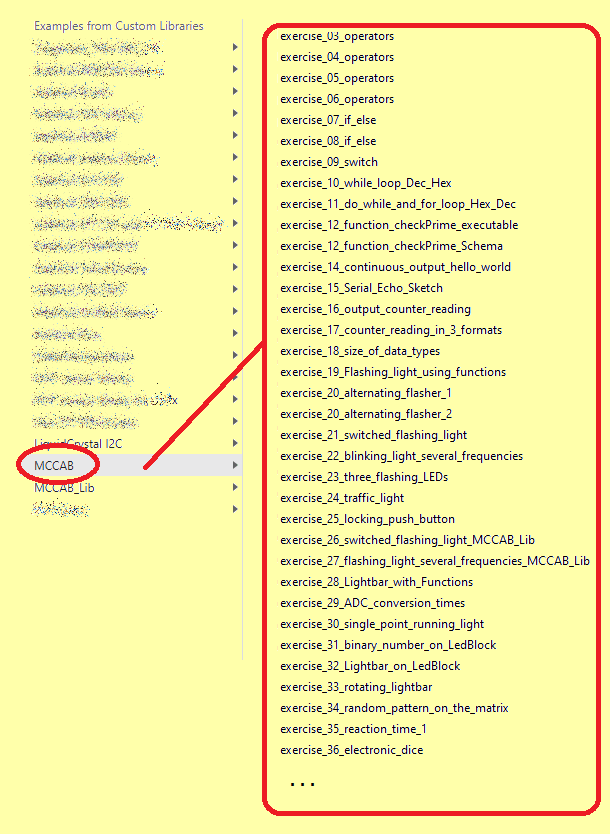Open exercise_29_ADC_conversion_times
The height and width of the screenshot is (834, 610).
[373, 603]
